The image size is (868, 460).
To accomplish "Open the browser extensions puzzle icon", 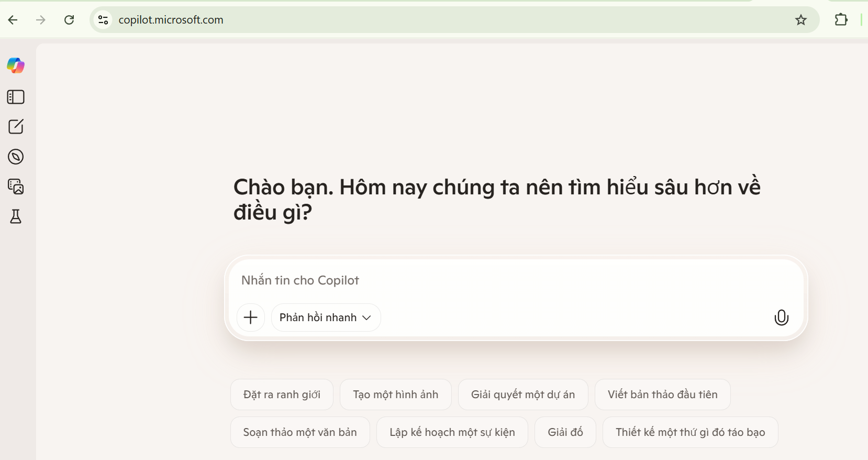I will point(841,20).
